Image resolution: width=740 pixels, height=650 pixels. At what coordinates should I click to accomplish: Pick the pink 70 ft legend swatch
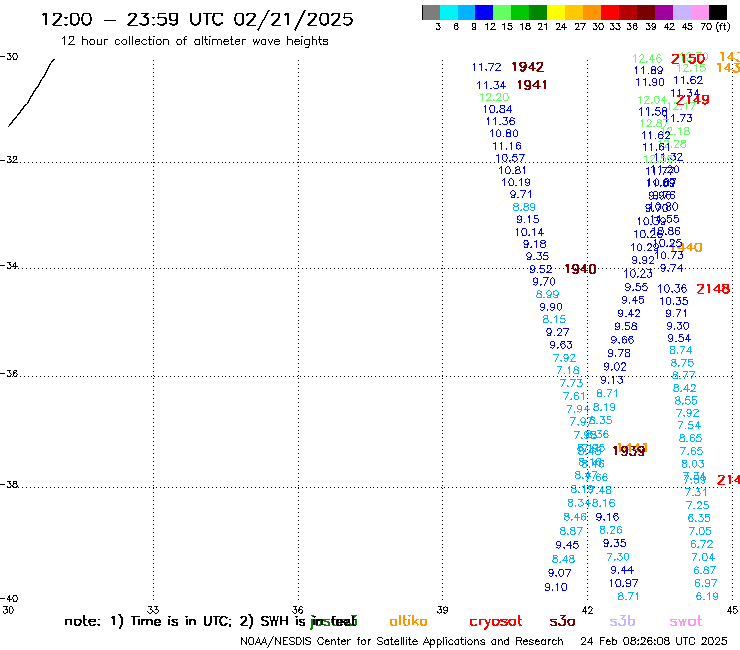click(x=699, y=13)
